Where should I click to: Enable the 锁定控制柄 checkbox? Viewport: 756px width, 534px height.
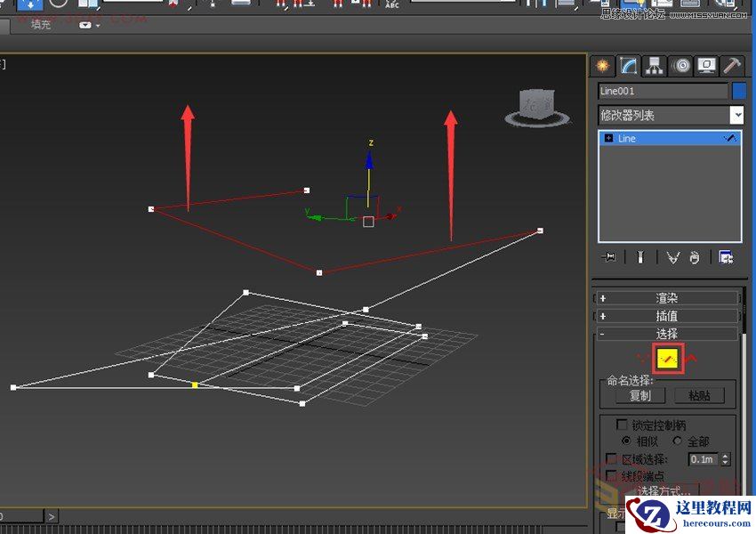(621, 425)
